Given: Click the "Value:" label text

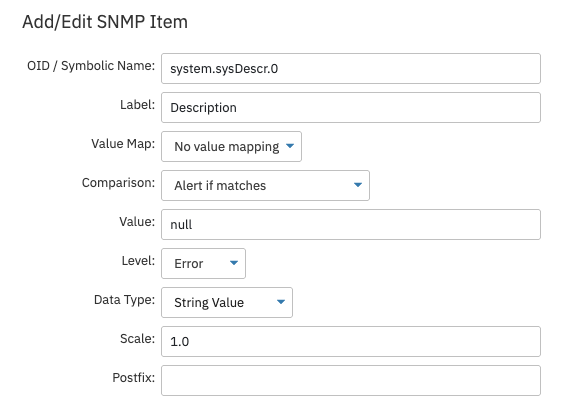Looking at the screenshot, I should coord(137,222).
